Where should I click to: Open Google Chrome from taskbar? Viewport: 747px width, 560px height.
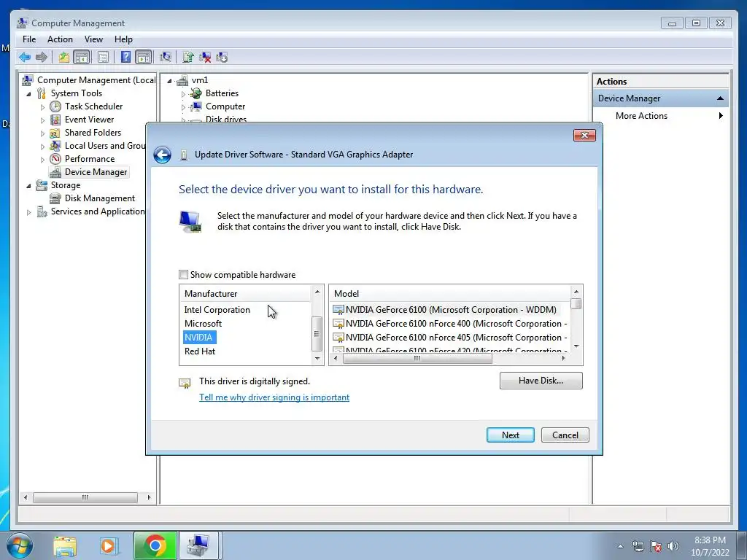(155, 545)
